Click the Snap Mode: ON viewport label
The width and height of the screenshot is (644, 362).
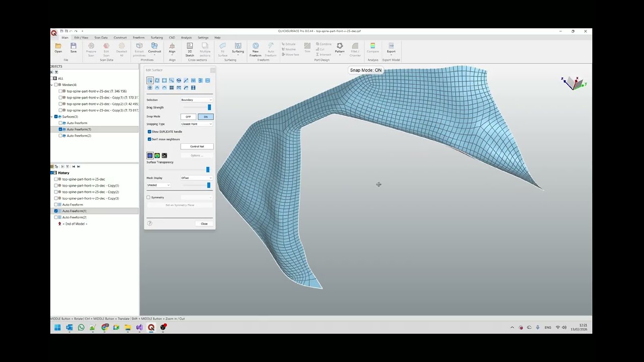[x=366, y=70]
